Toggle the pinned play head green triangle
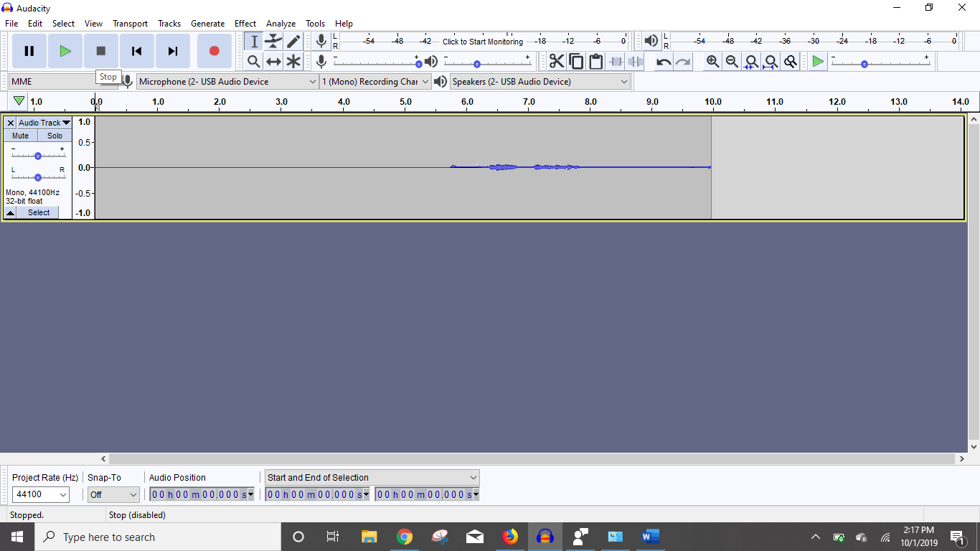Image resolution: width=980 pixels, height=551 pixels. (x=19, y=101)
